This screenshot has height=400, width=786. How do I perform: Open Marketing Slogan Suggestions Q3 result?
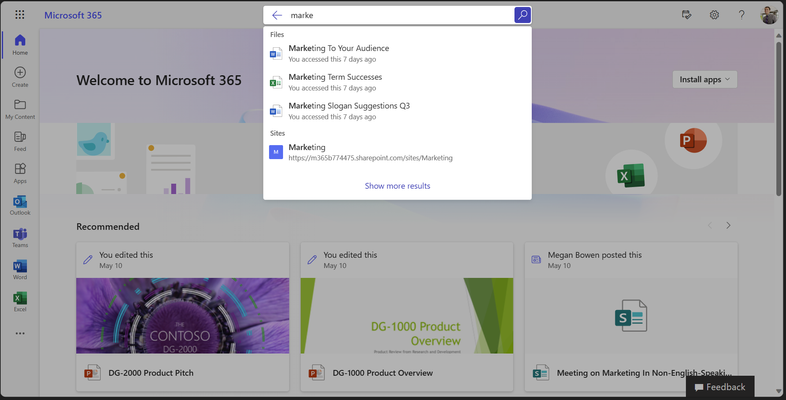point(397,111)
